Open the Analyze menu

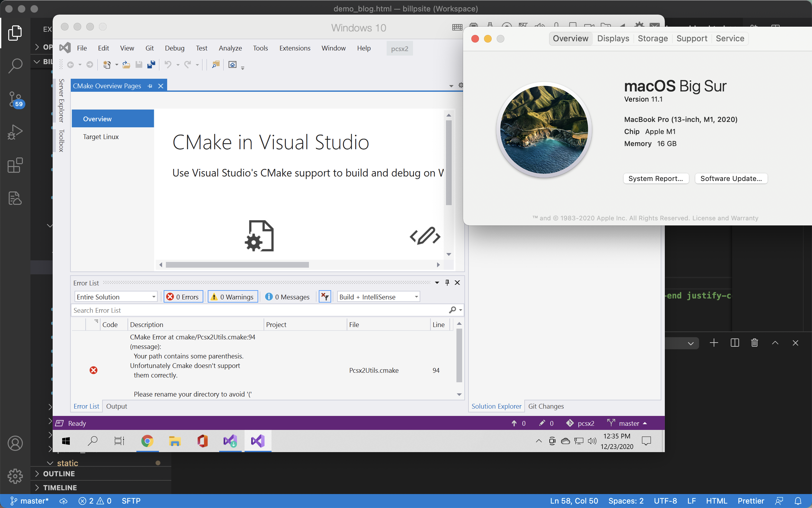point(230,48)
